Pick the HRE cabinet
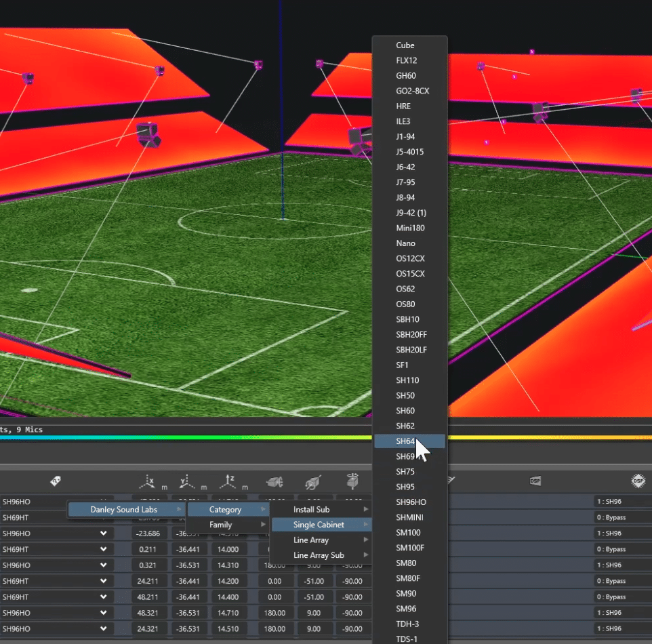This screenshot has width=652, height=644. click(409, 106)
